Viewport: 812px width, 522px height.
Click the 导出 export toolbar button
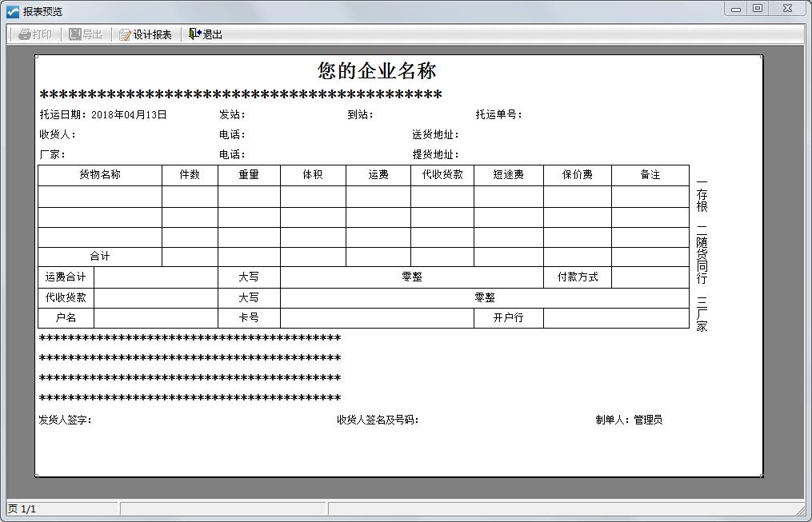[86, 34]
